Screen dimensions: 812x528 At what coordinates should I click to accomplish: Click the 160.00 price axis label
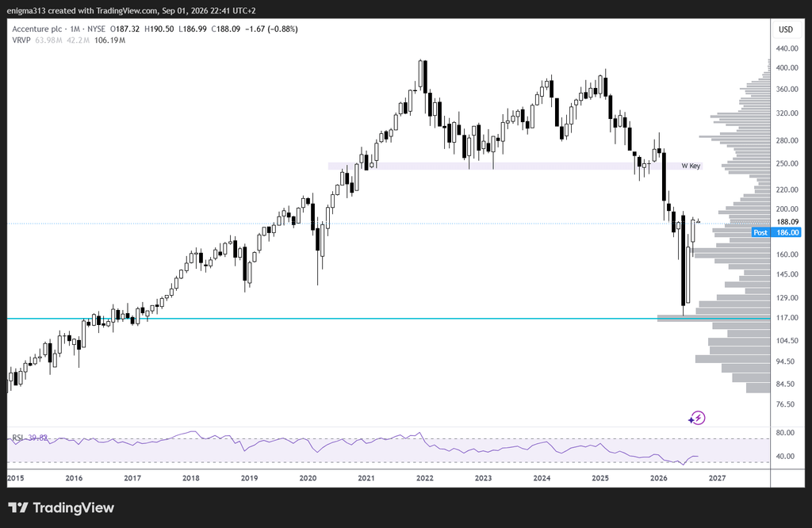787,254
